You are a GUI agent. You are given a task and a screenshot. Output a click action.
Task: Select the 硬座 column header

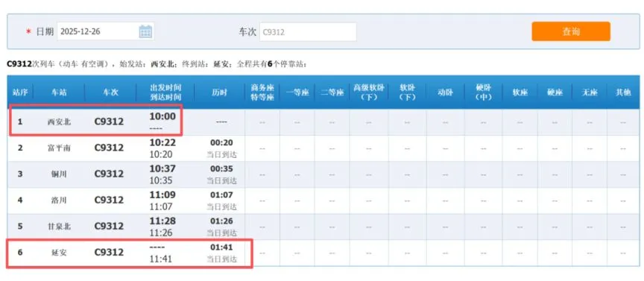click(555, 92)
